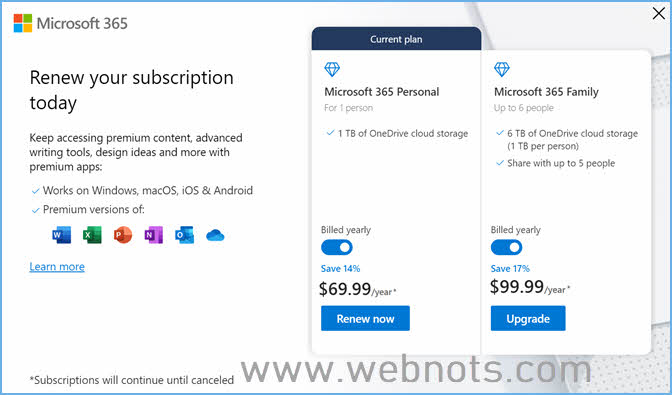Click the Upgrade button
This screenshot has width=672, height=395.
[528, 318]
